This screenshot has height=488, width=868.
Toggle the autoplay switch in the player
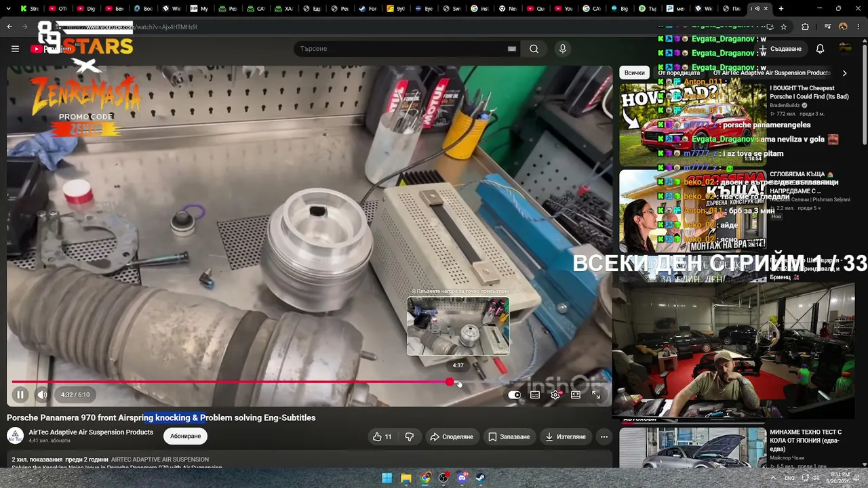(515, 394)
